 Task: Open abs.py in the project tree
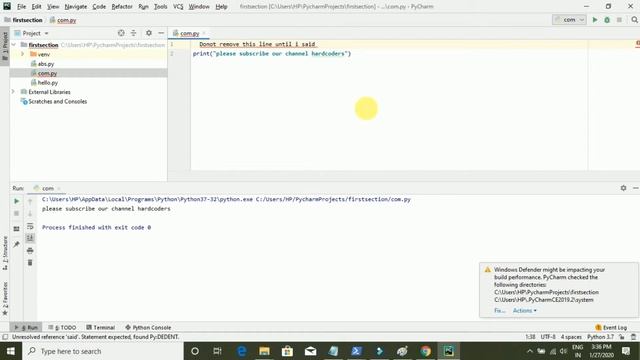coord(46,64)
